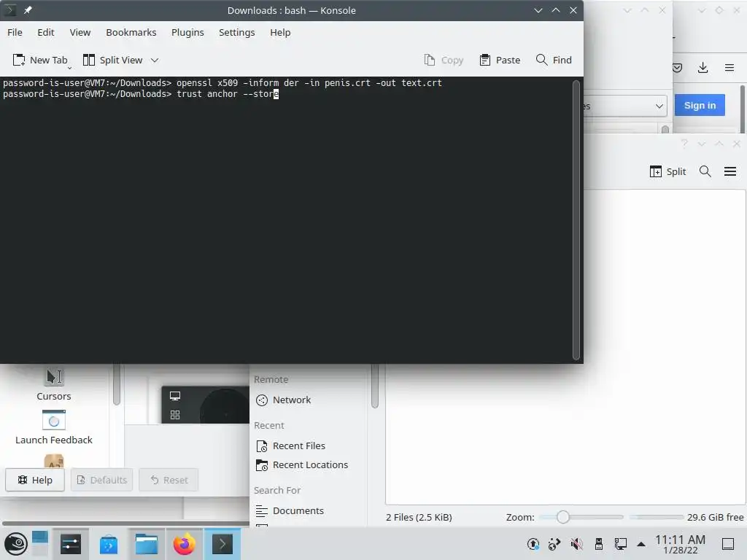Click the System Settings sidebar scrollbar

click(x=117, y=385)
